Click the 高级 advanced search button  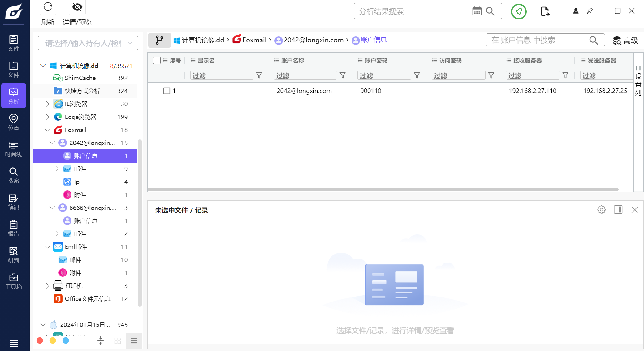click(x=625, y=41)
